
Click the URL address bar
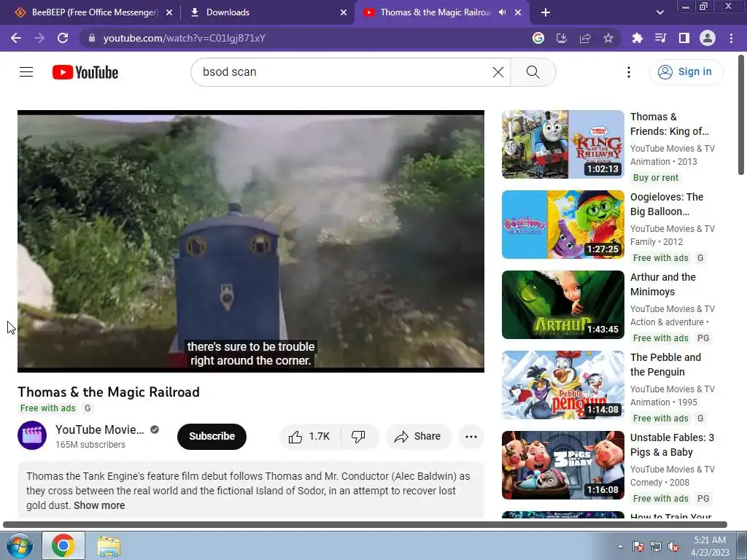(305, 38)
